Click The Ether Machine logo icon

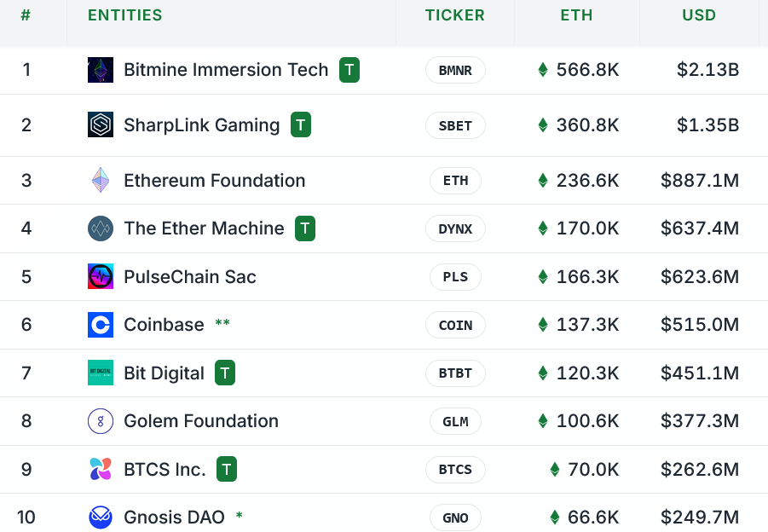click(101, 228)
